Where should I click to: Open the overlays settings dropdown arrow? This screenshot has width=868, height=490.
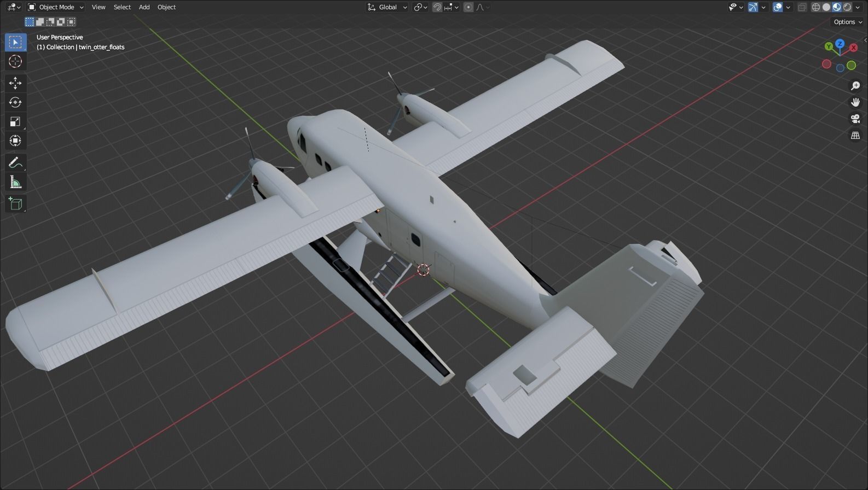point(789,7)
